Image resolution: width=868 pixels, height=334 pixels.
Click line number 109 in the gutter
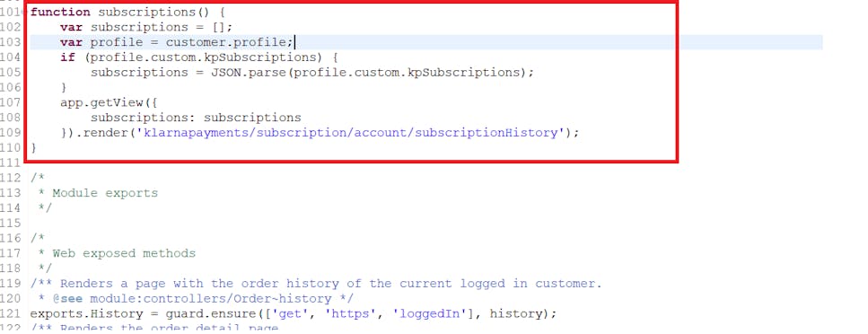(x=11, y=132)
